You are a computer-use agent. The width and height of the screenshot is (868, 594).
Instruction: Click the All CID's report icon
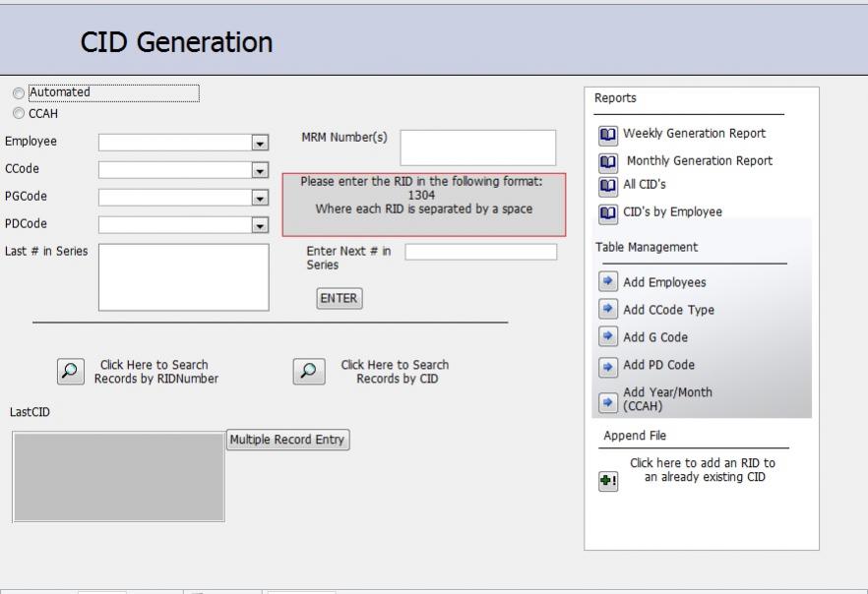coord(608,187)
